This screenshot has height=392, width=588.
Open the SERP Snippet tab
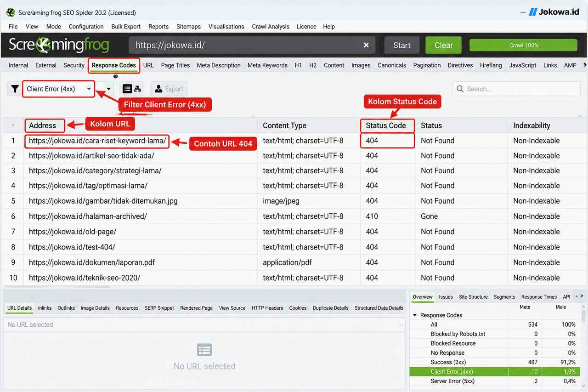click(x=159, y=308)
